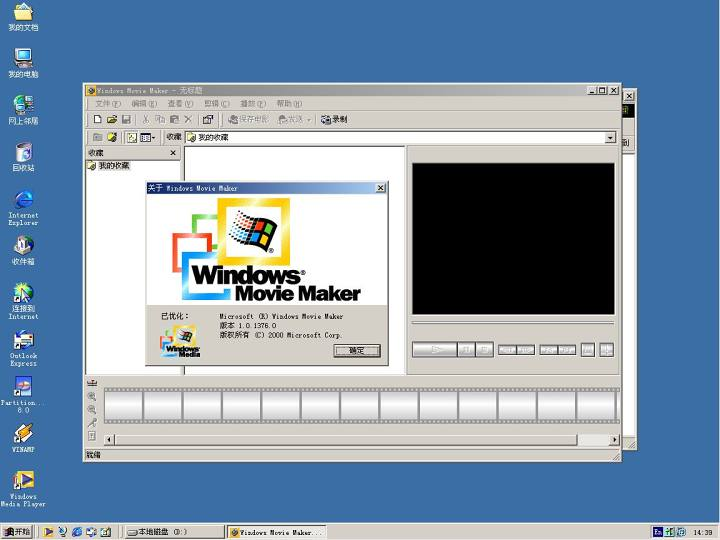Screen dimensions: 720x540
Task: Click the storyboard horizontal scrollbar thumb
Action: tap(346, 440)
